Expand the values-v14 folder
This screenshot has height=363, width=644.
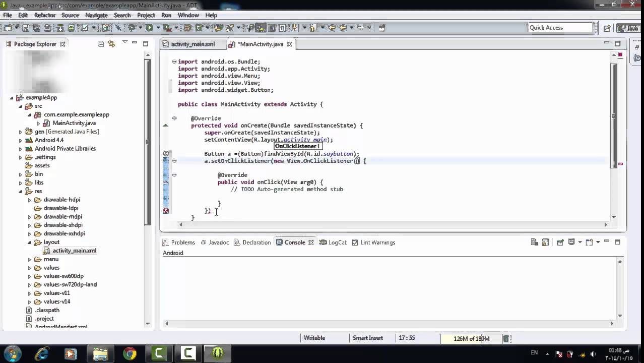click(x=30, y=301)
